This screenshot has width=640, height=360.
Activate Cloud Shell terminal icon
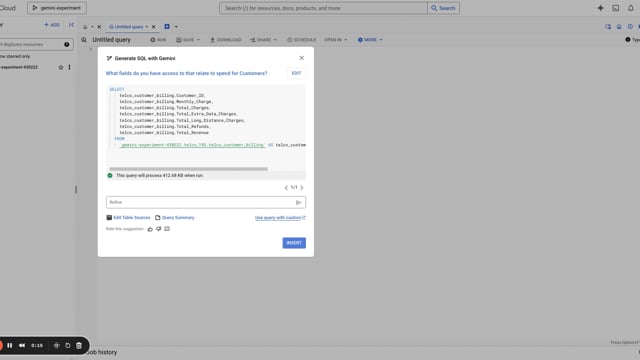616,8
